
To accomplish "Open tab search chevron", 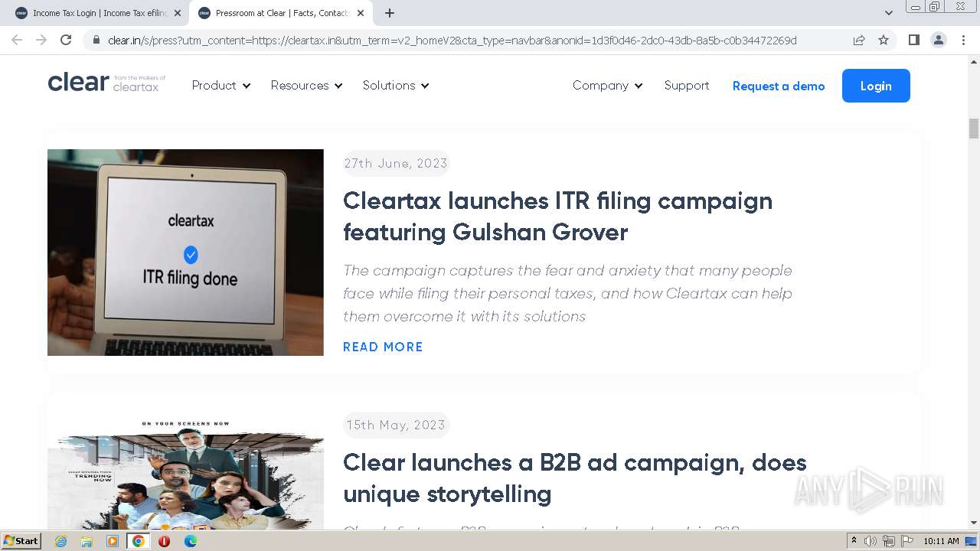I will [889, 13].
